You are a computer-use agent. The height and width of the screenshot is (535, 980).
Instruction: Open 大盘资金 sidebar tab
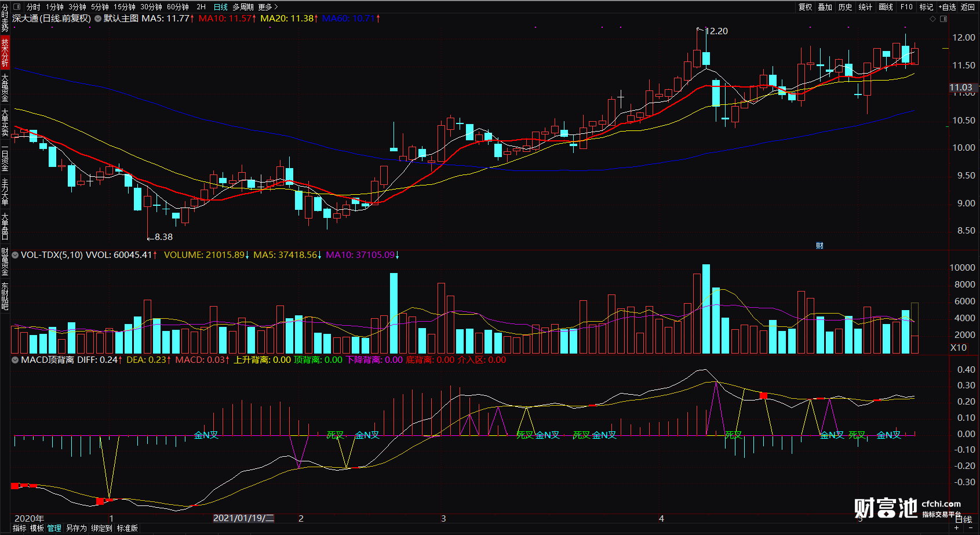coord(5,87)
